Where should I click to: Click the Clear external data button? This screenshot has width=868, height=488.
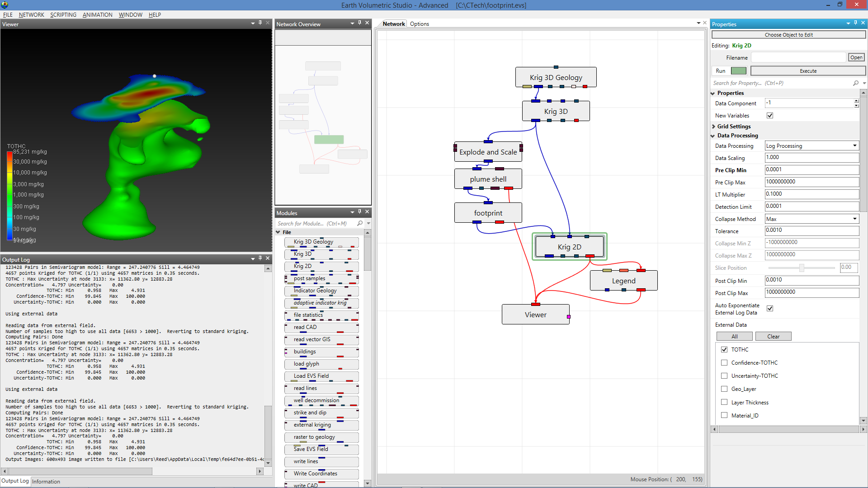(x=773, y=336)
